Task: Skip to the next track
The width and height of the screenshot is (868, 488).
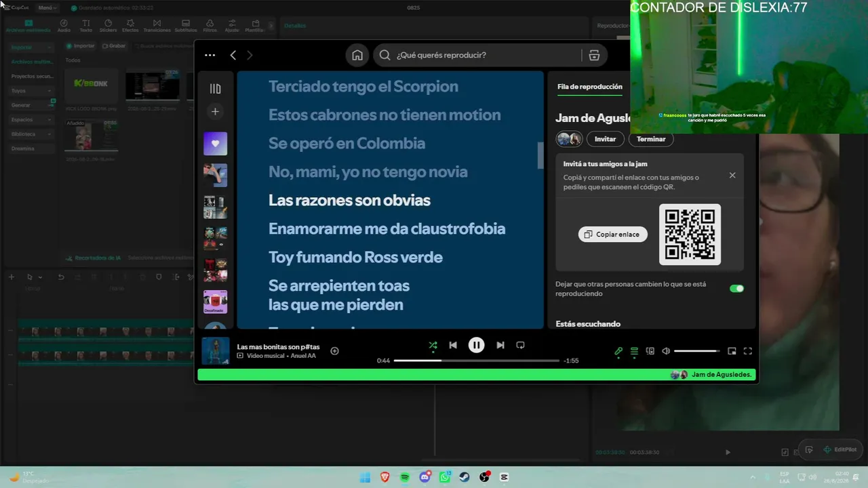Action: [500, 345]
